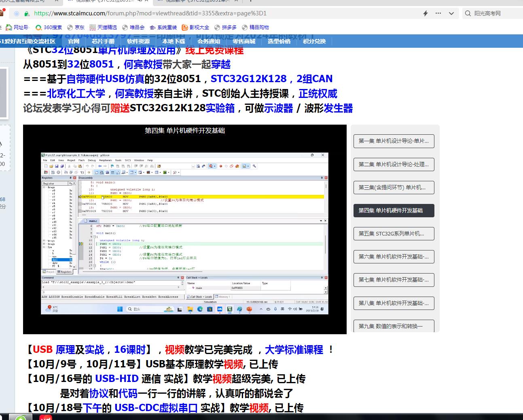Viewport: 523px width, 420px height.
Task: Open the 本地下载 navigation menu item
Action: tap(174, 41)
